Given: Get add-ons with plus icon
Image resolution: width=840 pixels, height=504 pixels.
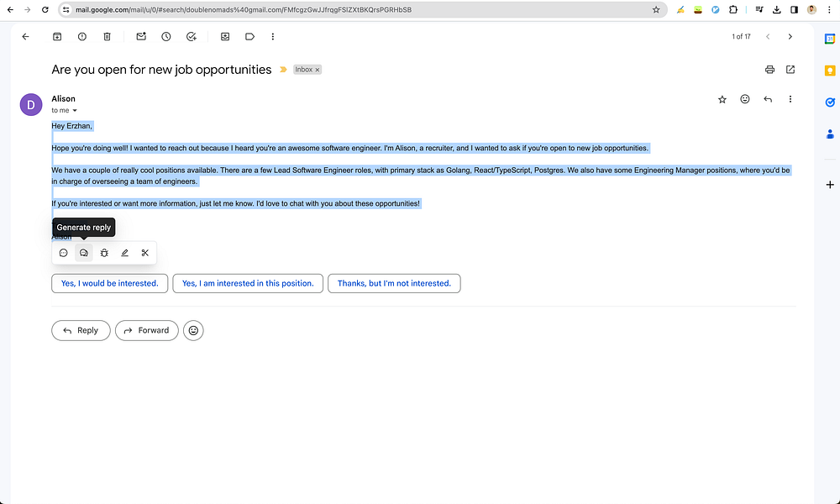Looking at the screenshot, I should 830,185.
